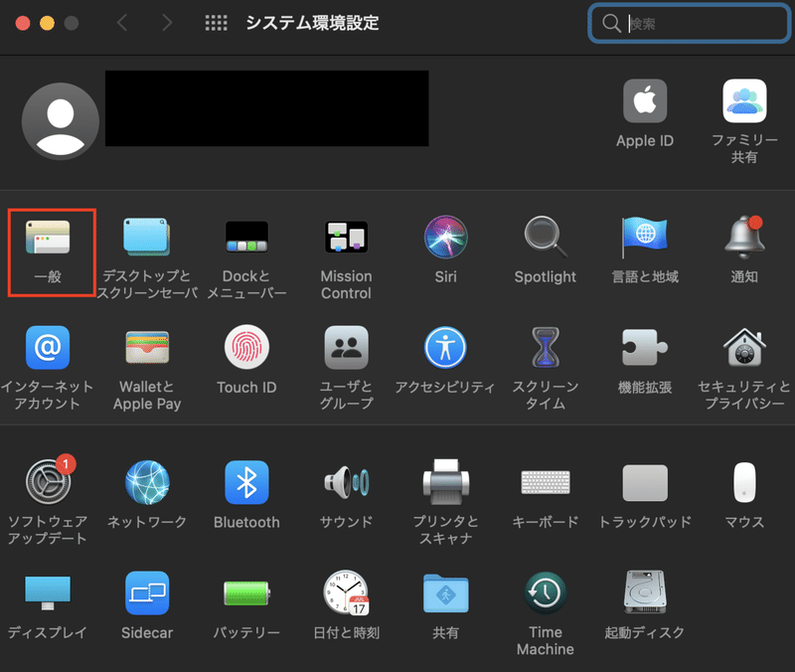Open the Apple ID settings

644,104
